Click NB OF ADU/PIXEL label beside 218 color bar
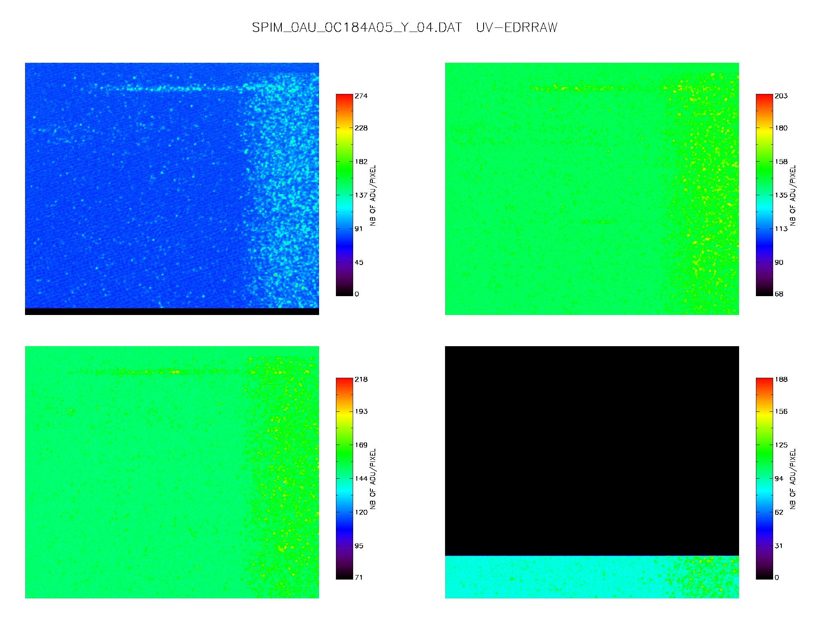 click(373, 479)
